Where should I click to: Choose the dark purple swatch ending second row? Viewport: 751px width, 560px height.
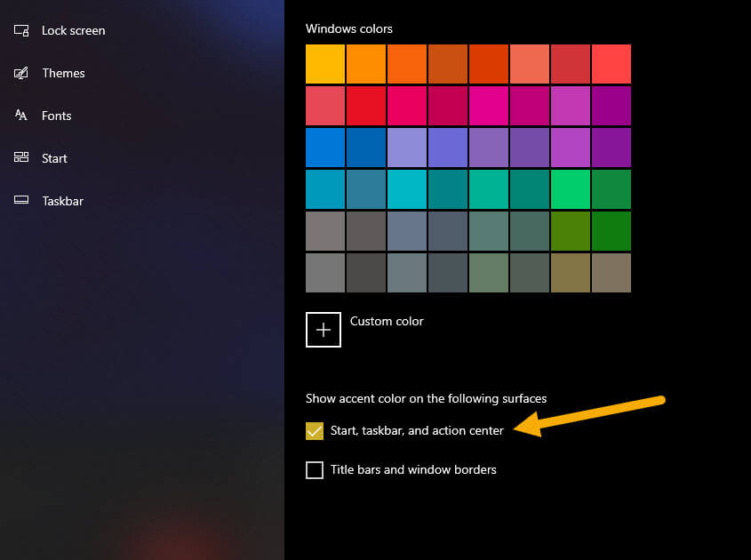point(611,106)
